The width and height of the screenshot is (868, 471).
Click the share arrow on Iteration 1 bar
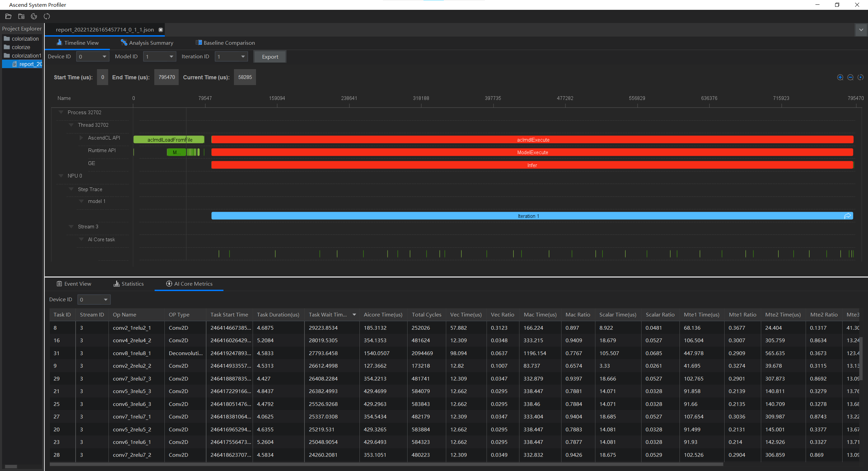tap(847, 216)
